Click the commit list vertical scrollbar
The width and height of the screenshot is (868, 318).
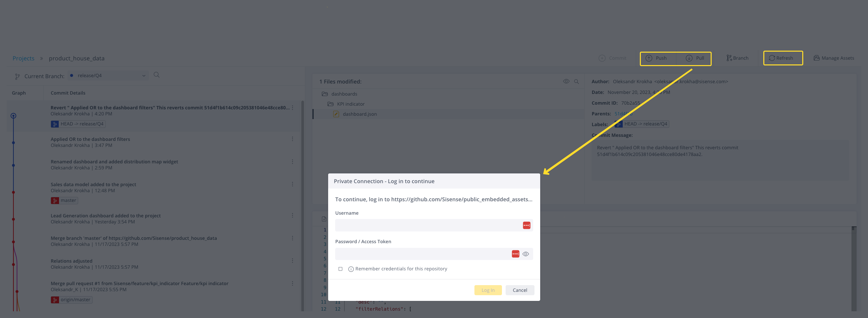(302, 206)
